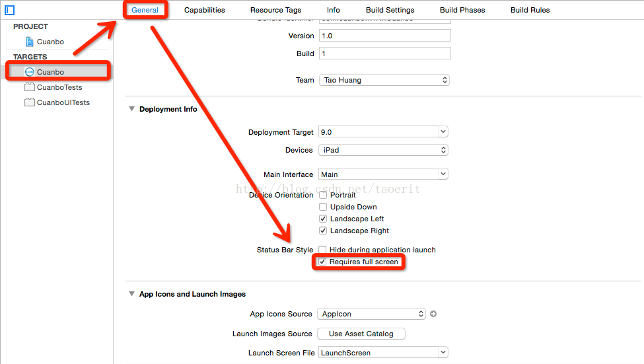This screenshot has width=644, height=364.
Task: Select the CuanboUITests target
Action: tap(57, 102)
